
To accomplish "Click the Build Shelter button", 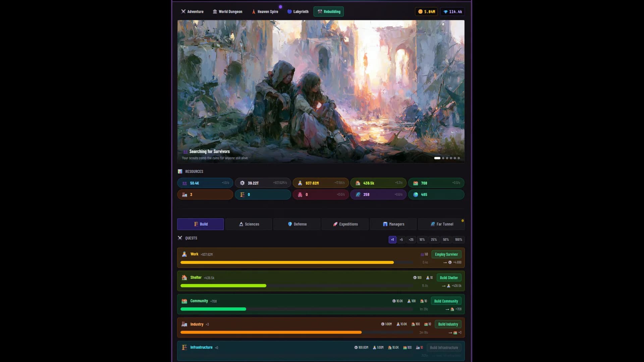I will (449, 278).
